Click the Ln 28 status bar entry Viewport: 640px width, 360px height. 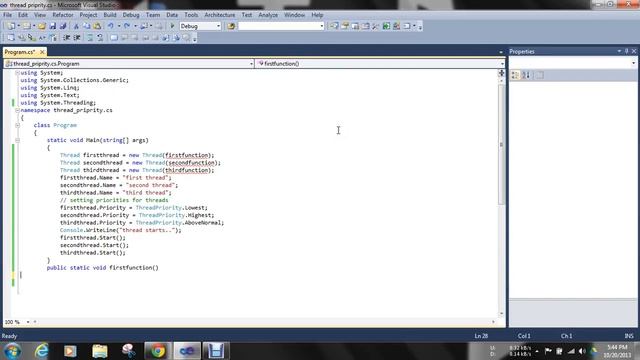click(481, 336)
